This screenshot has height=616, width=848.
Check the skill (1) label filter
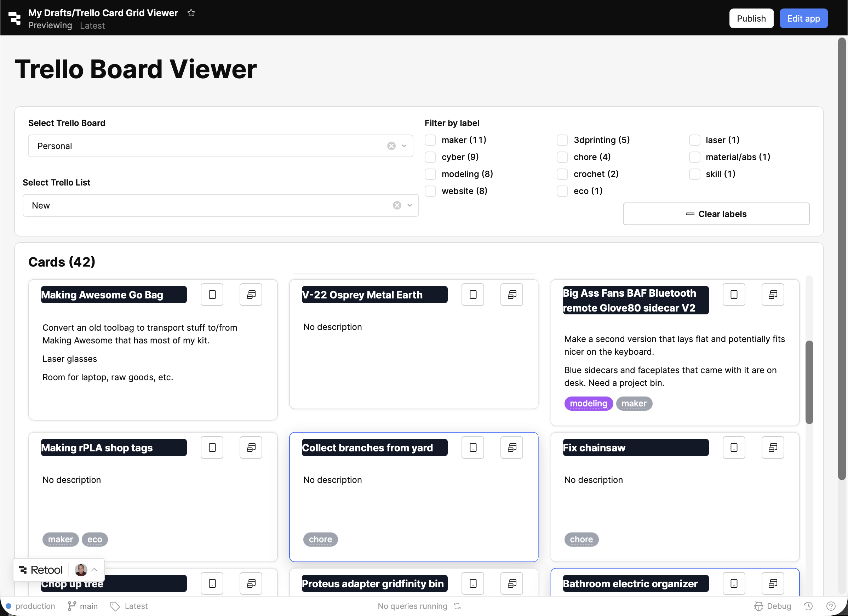695,174
